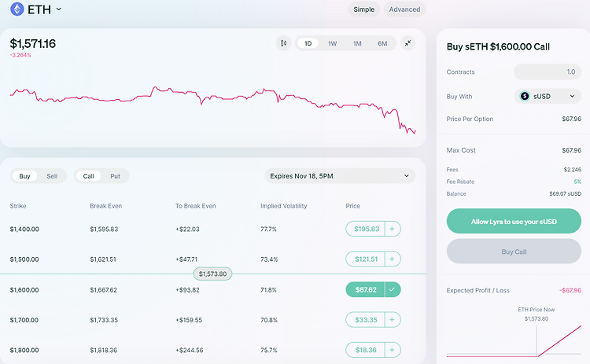590x364 pixels.
Task: Add the $1,700.00 strike plus icon
Action: click(x=392, y=320)
